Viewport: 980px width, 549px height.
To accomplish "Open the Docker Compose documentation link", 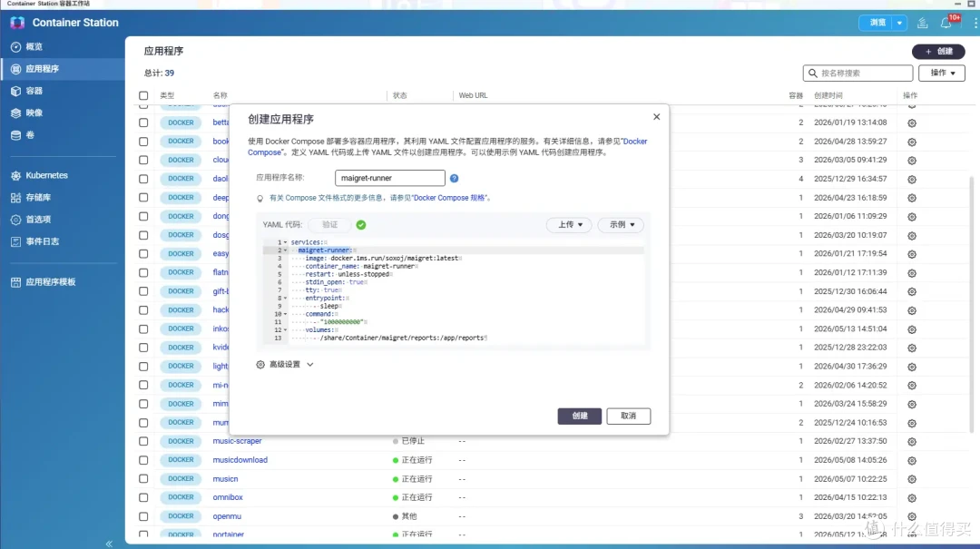I will 635,142.
